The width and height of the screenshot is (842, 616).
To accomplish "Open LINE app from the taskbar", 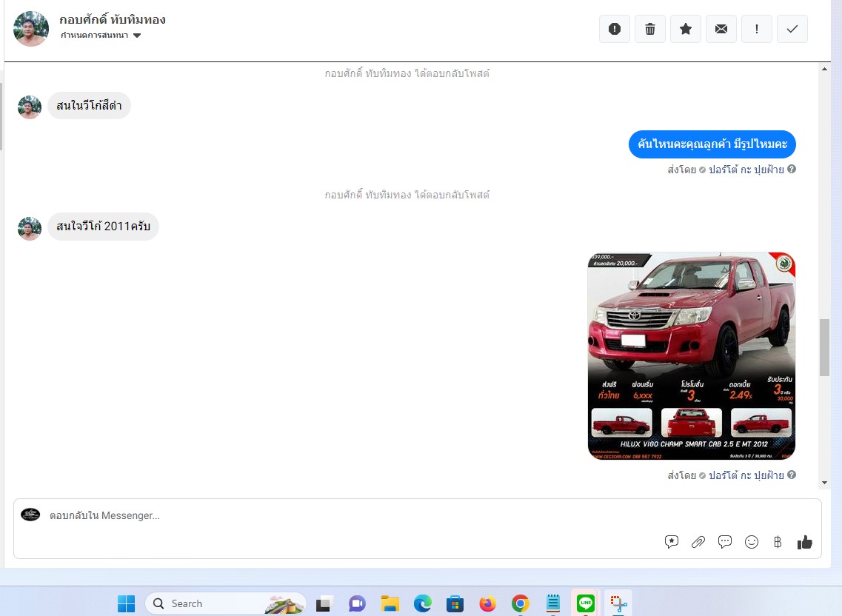I will click(585, 603).
